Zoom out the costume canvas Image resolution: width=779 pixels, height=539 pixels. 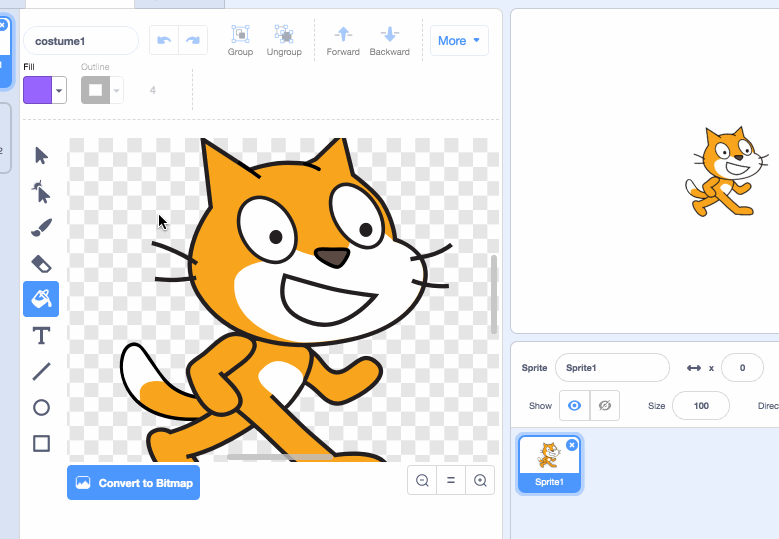coord(422,480)
